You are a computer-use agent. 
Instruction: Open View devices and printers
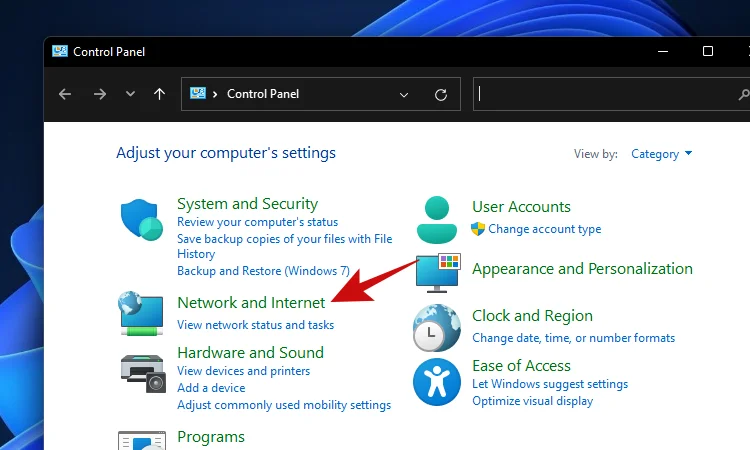pos(243,371)
